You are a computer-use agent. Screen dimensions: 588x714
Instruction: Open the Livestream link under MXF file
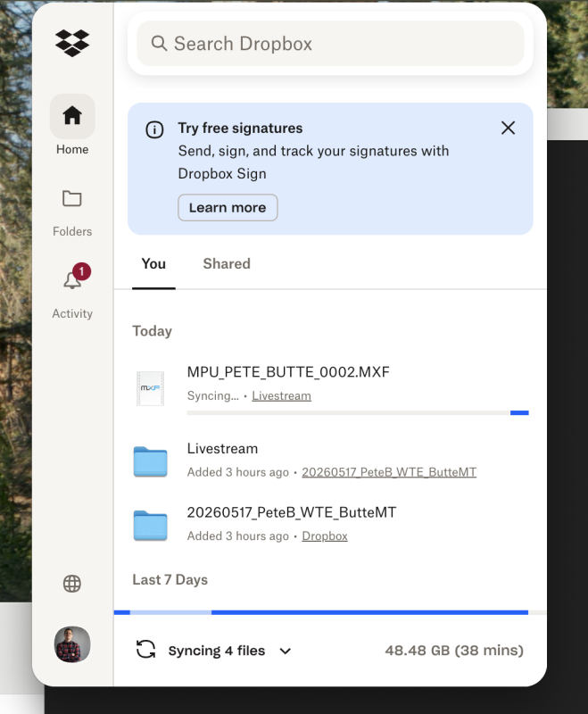282,395
